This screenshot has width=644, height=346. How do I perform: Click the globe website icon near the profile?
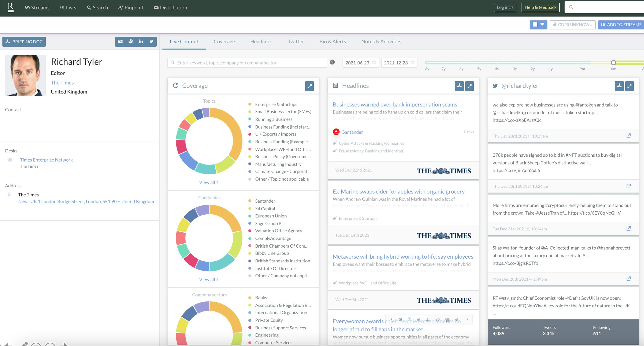click(x=131, y=41)
